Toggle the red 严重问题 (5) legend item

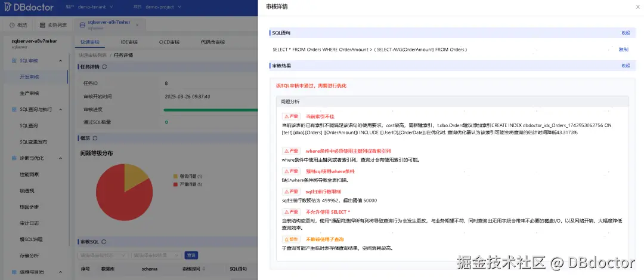188,184
